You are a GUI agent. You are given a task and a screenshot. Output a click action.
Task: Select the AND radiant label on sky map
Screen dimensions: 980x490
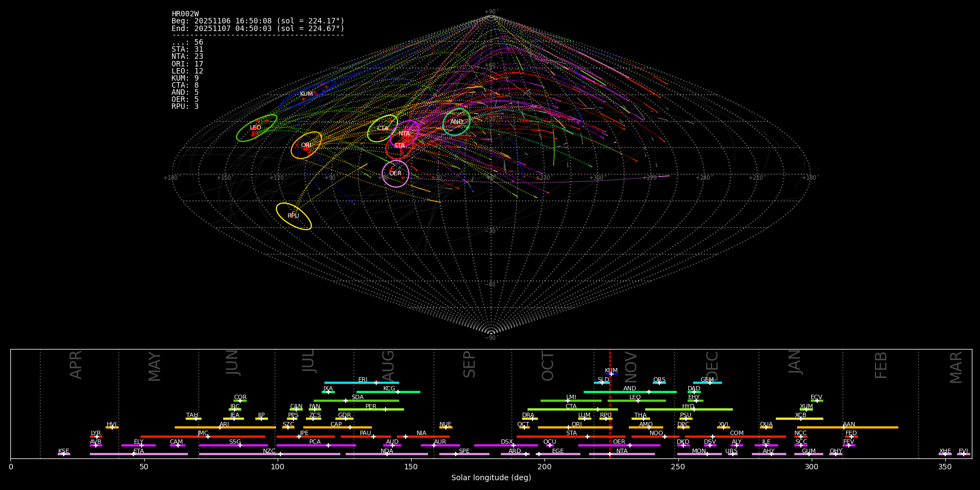coord(456,122)
